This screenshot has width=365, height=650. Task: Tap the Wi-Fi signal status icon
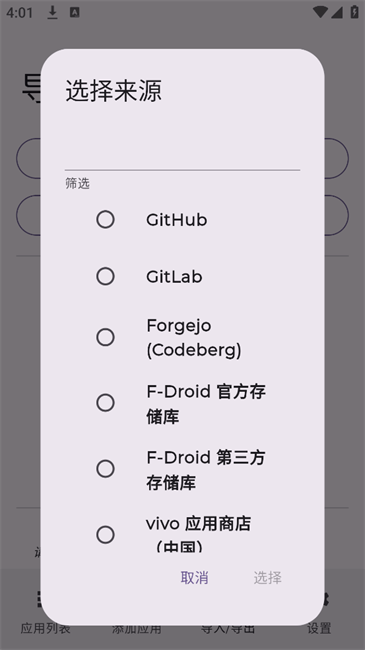point(320,12)
